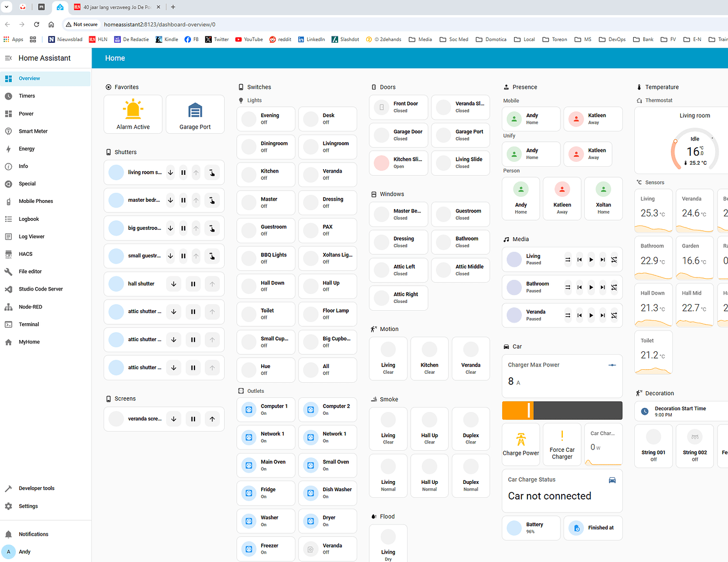Image resolution: width=728 pixels, height=562 pixels.
Task: Click the browser address bar URL
Action: click(x=160, y=24)
